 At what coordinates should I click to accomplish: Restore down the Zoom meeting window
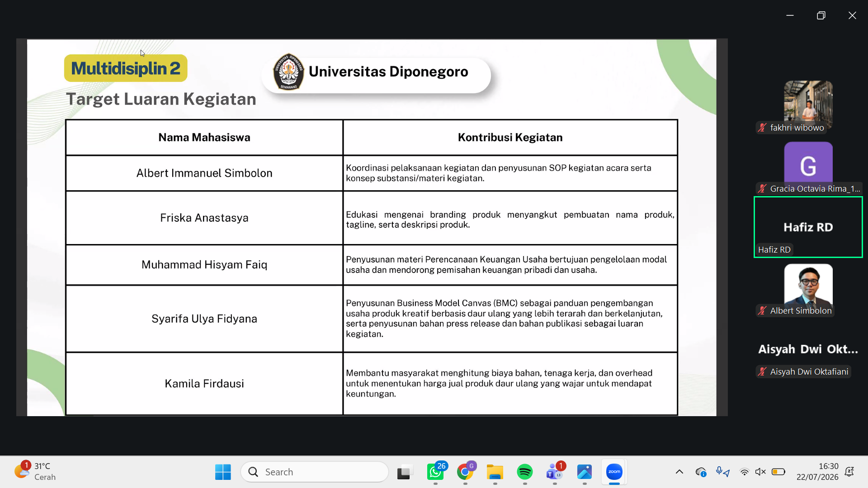[x=821, y=15]
